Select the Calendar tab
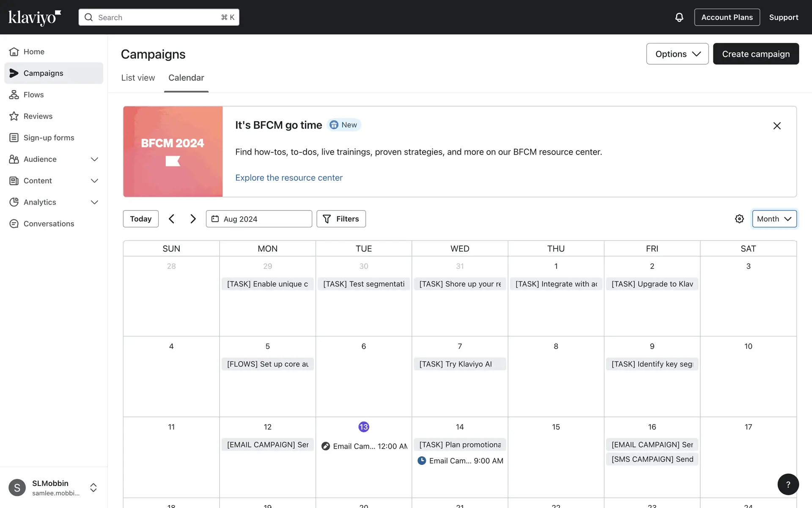 186,78
